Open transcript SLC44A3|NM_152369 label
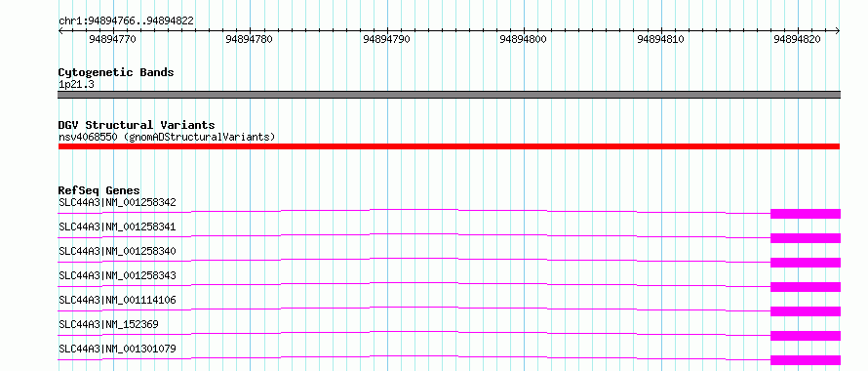This screenshot has width=868, height=371. point(108,324)
